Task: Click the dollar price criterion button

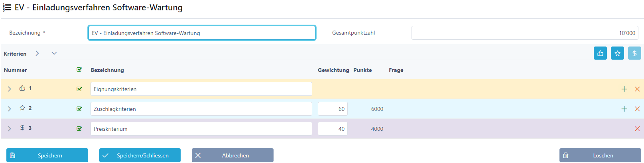Action: [x=634, y=53]
